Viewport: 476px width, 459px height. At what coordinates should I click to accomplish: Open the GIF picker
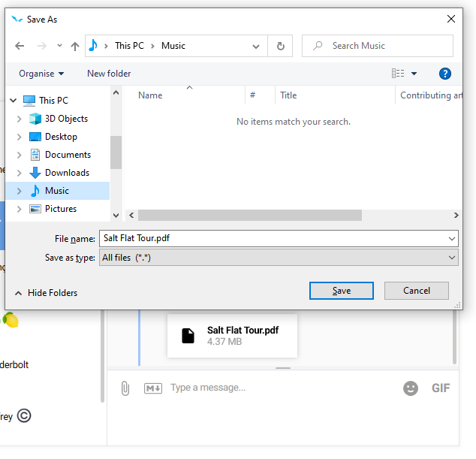point(441,388)
